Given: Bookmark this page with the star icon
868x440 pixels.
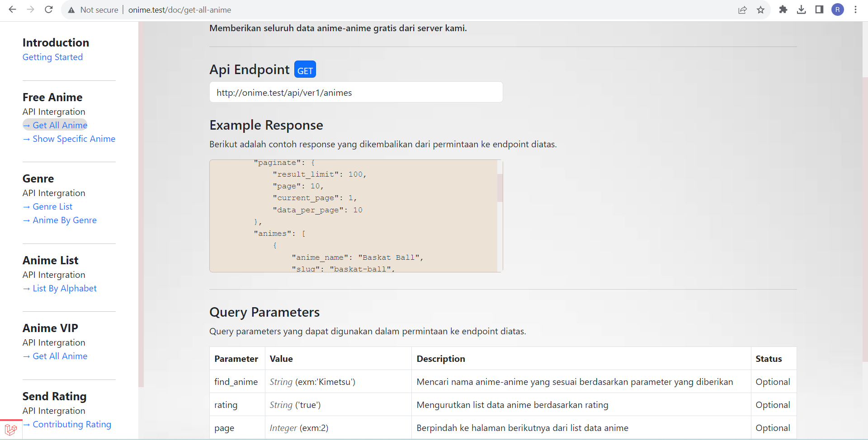Looking at the screenshot, I should tap(761, 9).
